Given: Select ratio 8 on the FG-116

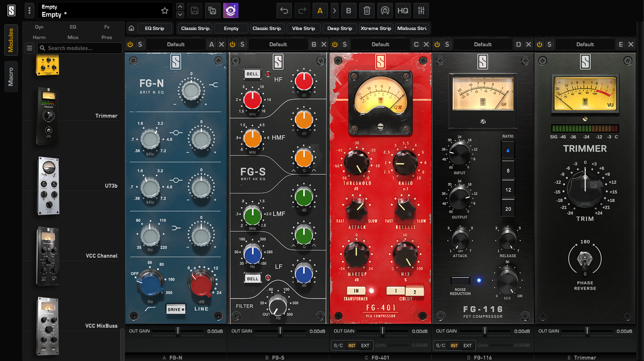Looking at the screenshot, I should click(508, 170).
